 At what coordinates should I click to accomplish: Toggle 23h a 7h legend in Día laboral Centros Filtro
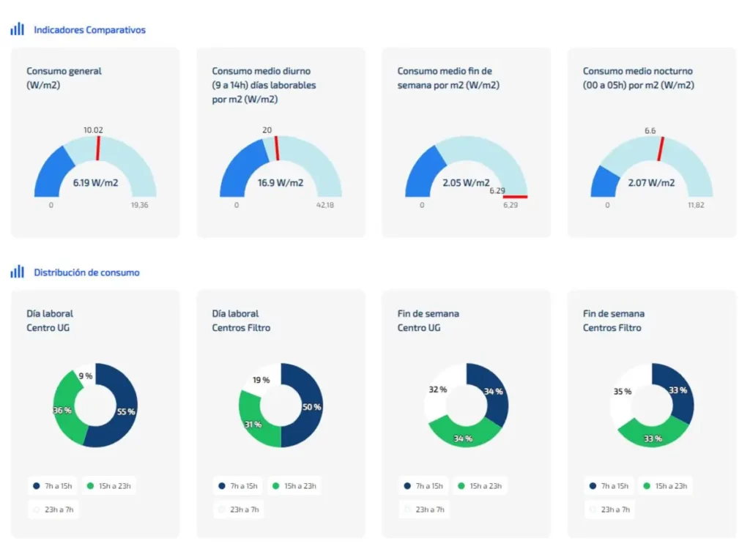pyautogui.click(x=240, y=509)
